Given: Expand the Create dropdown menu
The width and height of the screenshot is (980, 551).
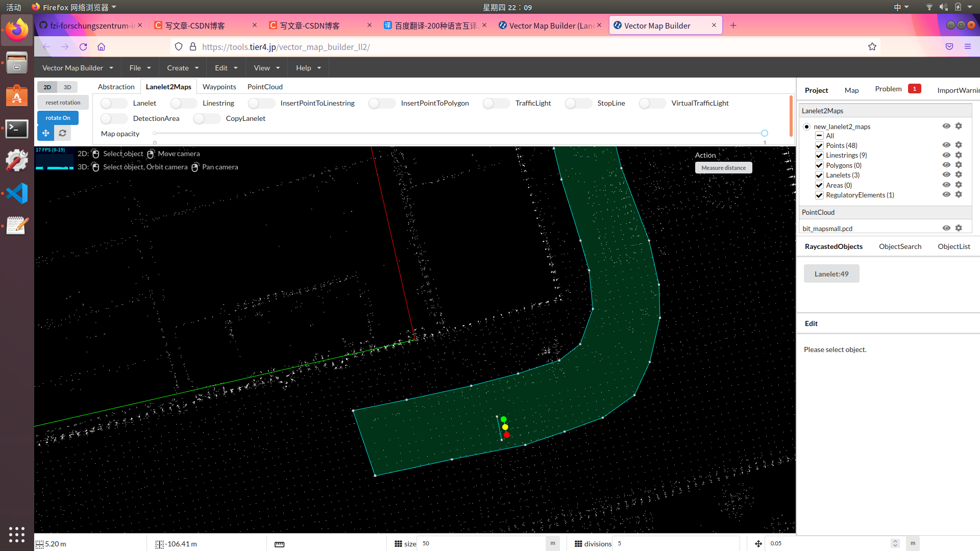Looking at the screenshot, I should [x=182, y=68].
